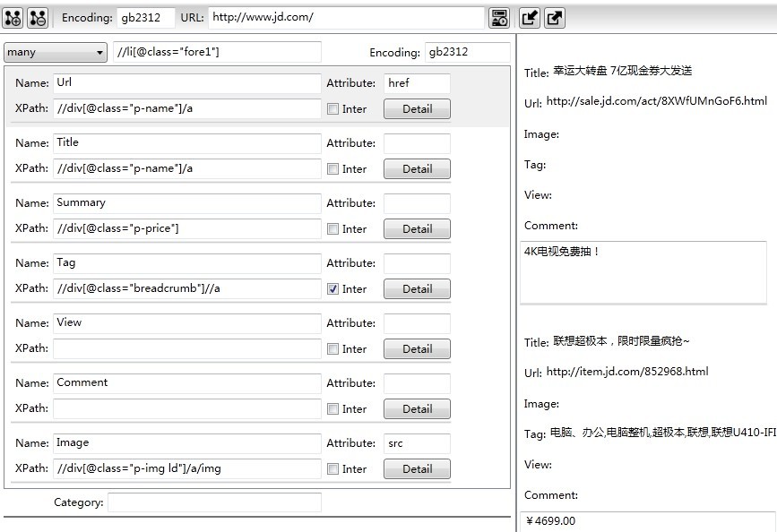Click the XPath field with breadcrumb

(x=186, y=288)
